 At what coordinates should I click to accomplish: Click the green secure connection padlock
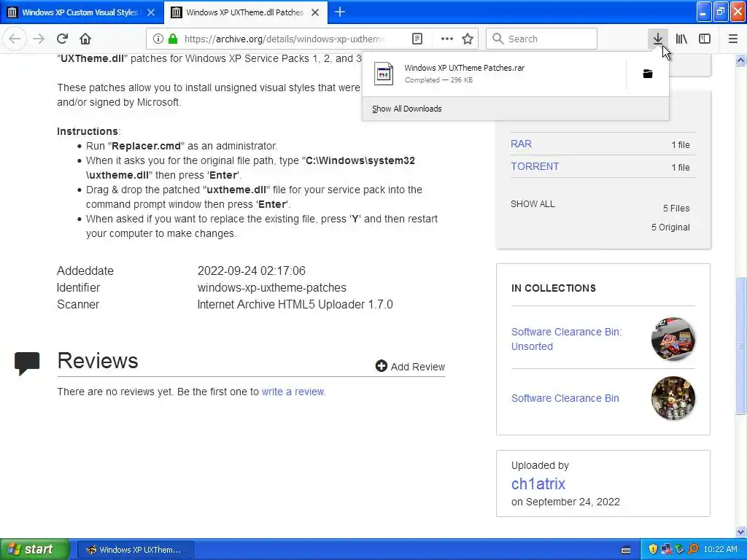tap(173, 39)
